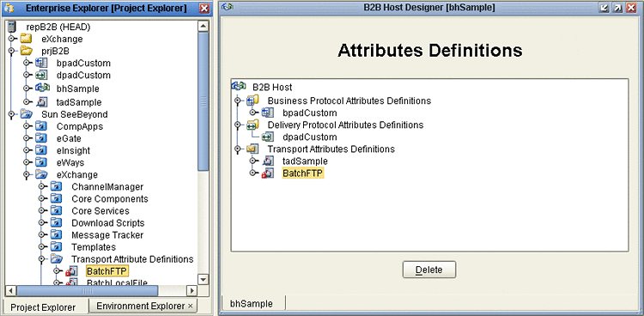Click the B2B Host root icon in designer

(239, 86)
